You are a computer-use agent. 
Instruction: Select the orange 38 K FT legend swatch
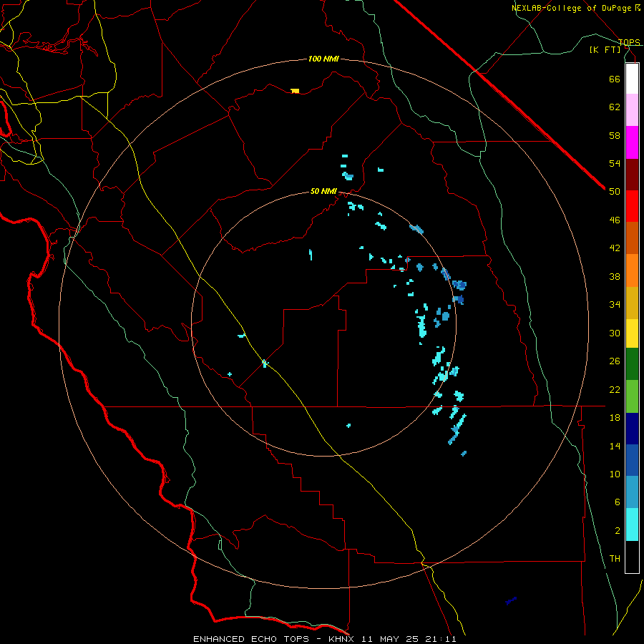[x=632, y=270]
